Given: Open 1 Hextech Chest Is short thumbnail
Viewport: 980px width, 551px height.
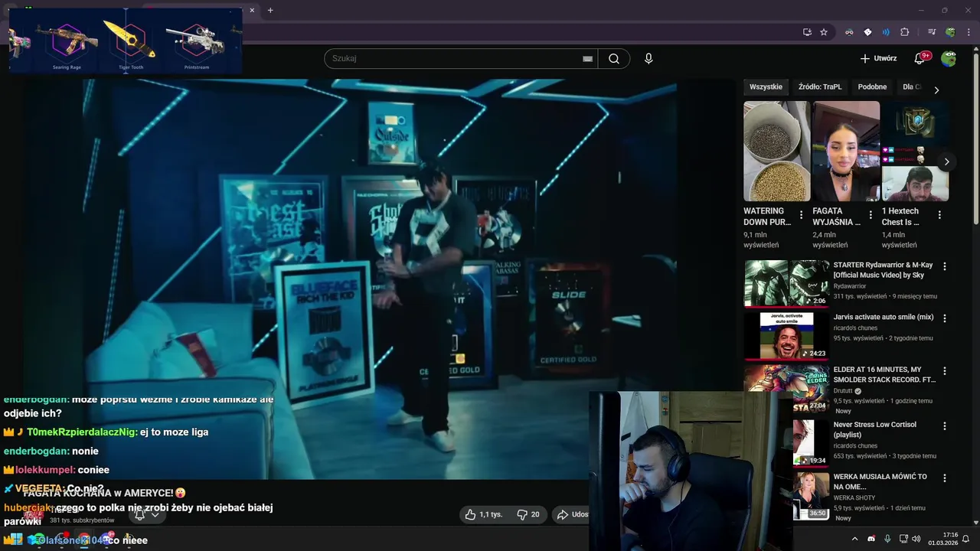Looking at the screenshot, I should tap(916, 152).
